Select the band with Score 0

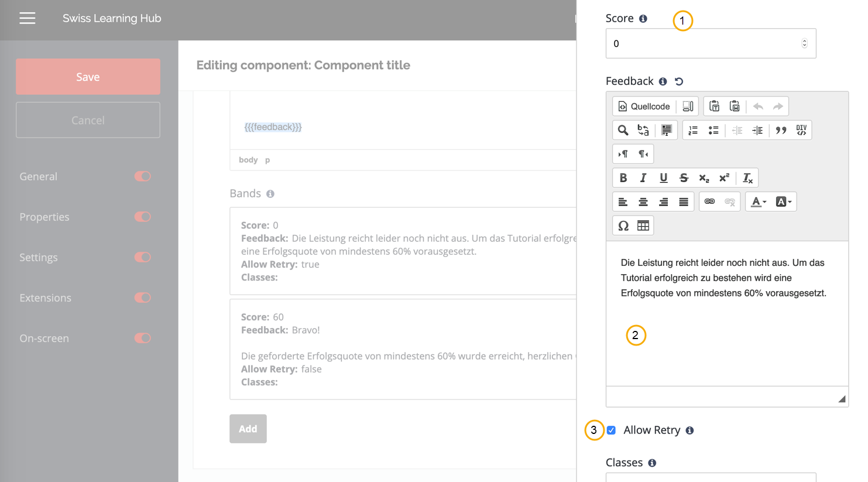coord(403,251)
